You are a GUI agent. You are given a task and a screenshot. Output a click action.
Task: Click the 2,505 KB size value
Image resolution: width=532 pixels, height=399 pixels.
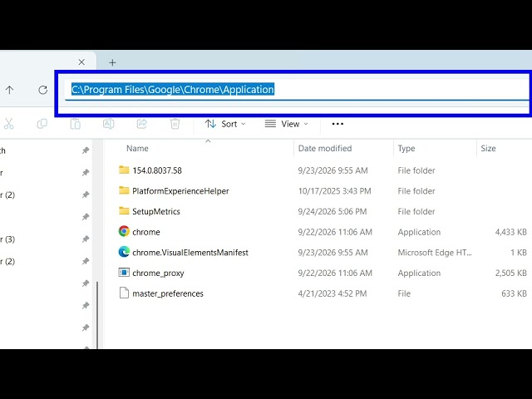tap(511, 273)
